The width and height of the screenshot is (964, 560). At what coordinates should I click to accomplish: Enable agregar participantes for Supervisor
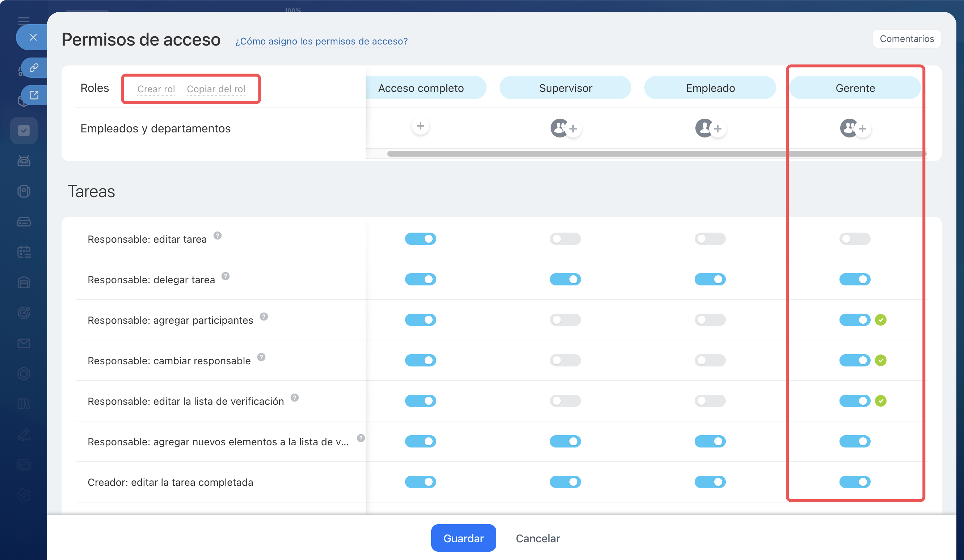pyautogui.click(x=565, y=320)
